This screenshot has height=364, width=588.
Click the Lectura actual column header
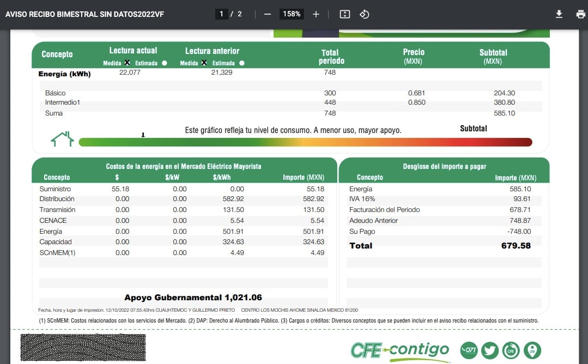coord(133,50)
